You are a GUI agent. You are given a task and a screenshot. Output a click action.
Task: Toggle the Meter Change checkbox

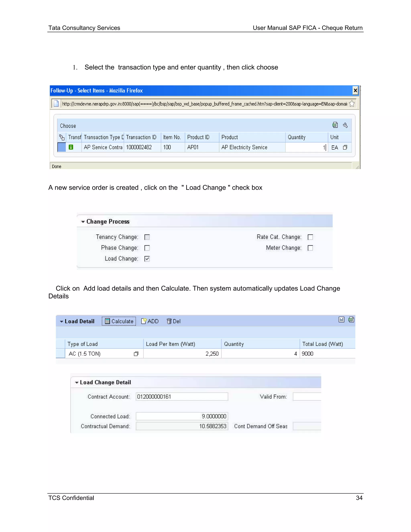[310, 248]
